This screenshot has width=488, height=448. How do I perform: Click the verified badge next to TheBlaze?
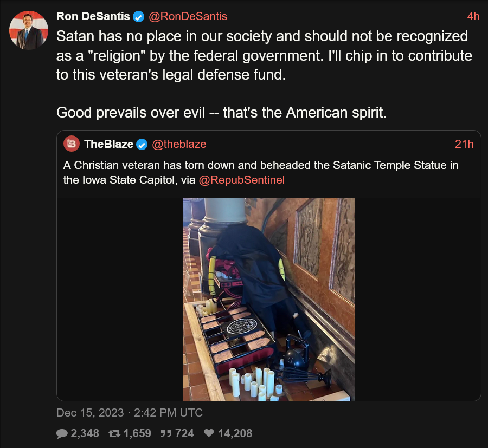[142, 144]
